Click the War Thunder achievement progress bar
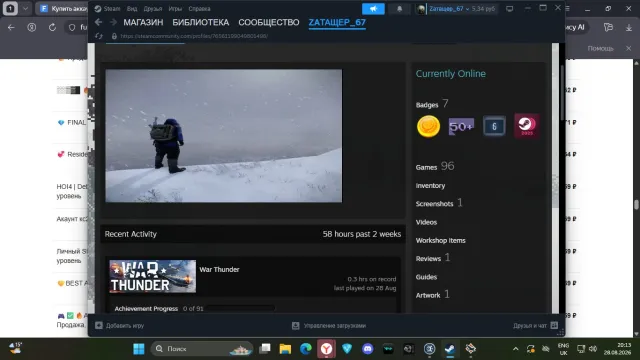This screenshot has width=640, height=360. 240,309
